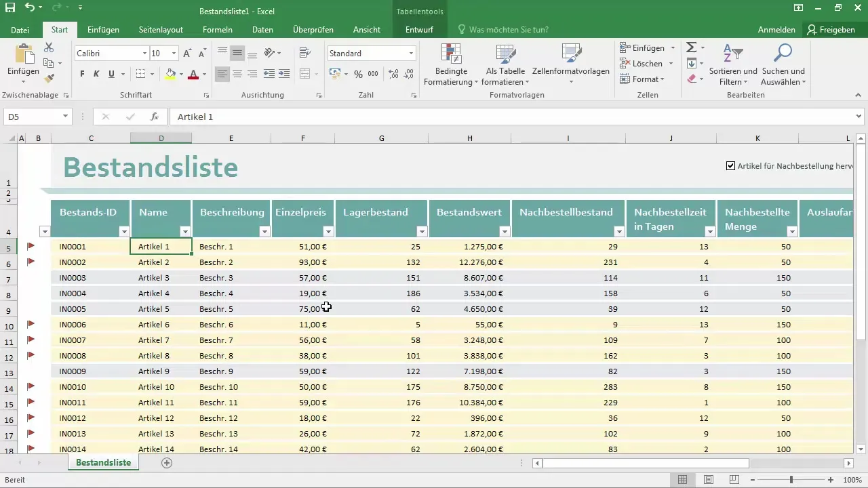The image size is (868, 488).
Task: Toggle align left button
Action: [222, 74]
